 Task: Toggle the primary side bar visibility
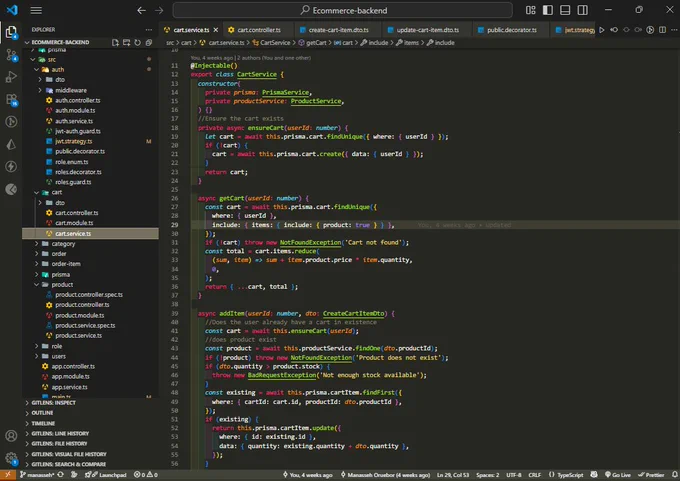[x=548, y=10]
